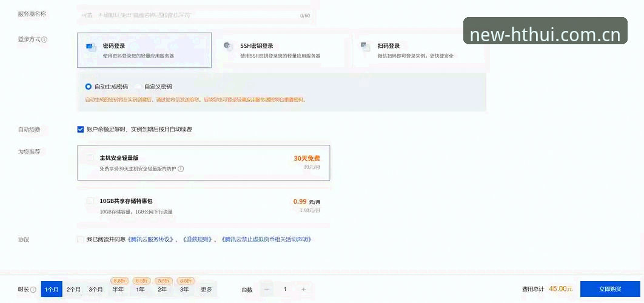Select the 1年 duration option
644x303 pixels.
[140, 290]
